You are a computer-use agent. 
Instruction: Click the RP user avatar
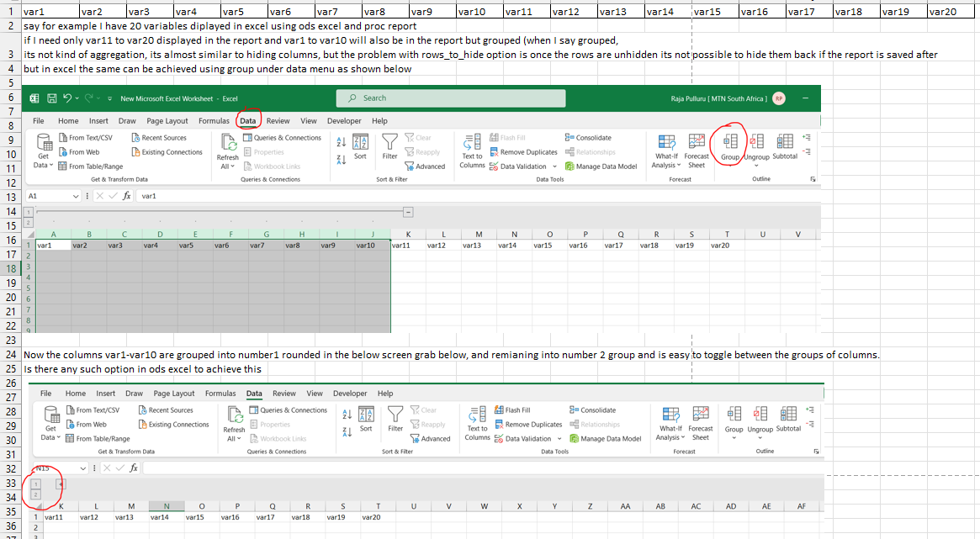(x=779, y=98)
